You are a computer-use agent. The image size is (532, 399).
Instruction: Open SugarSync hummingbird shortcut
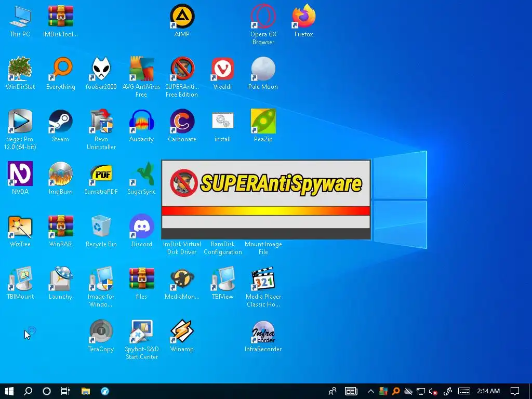(x=141, y=178)
